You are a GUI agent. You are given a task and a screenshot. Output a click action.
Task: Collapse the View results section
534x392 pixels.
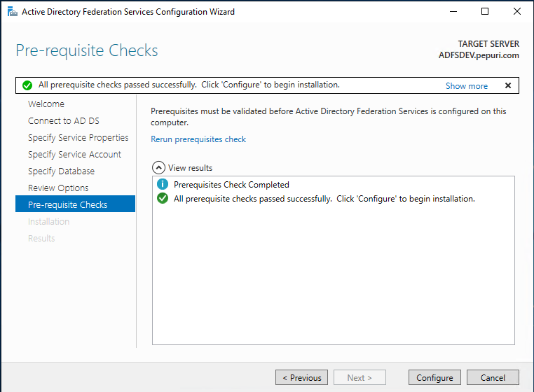pos(158,168)
